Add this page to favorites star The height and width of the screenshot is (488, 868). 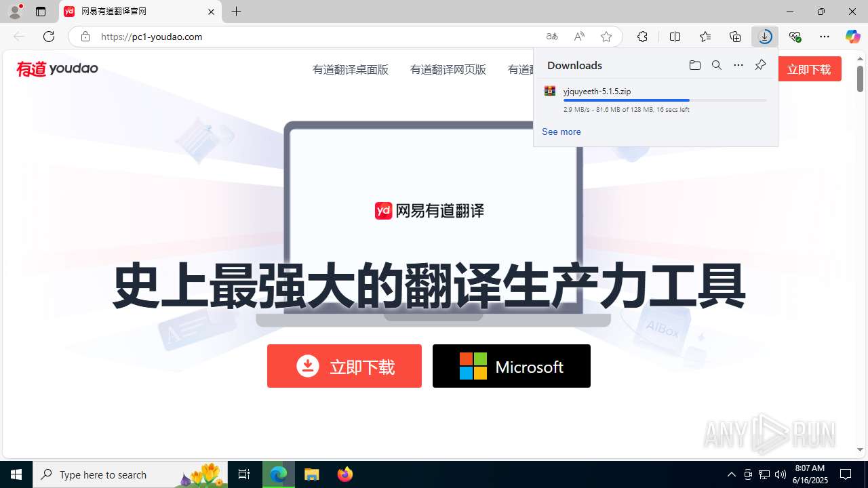[606, 37]
